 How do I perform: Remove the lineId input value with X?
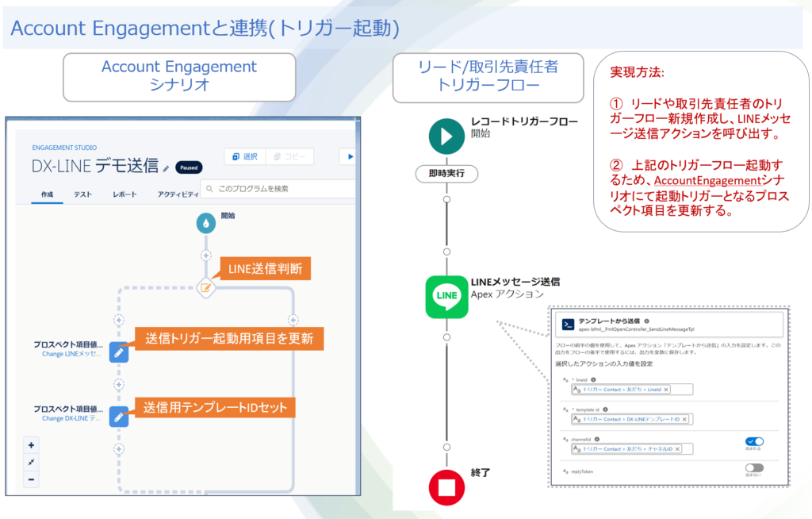(x=665, y=390)
